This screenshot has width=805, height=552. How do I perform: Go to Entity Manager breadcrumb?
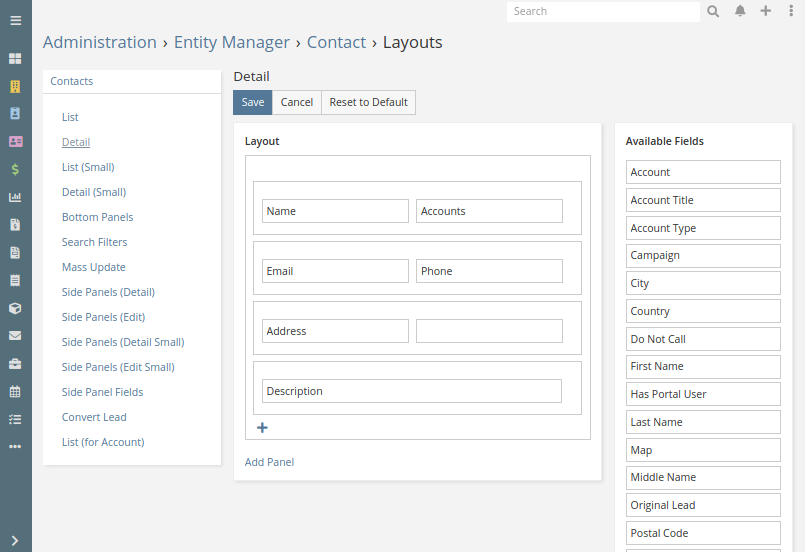[x=232, y=42]
